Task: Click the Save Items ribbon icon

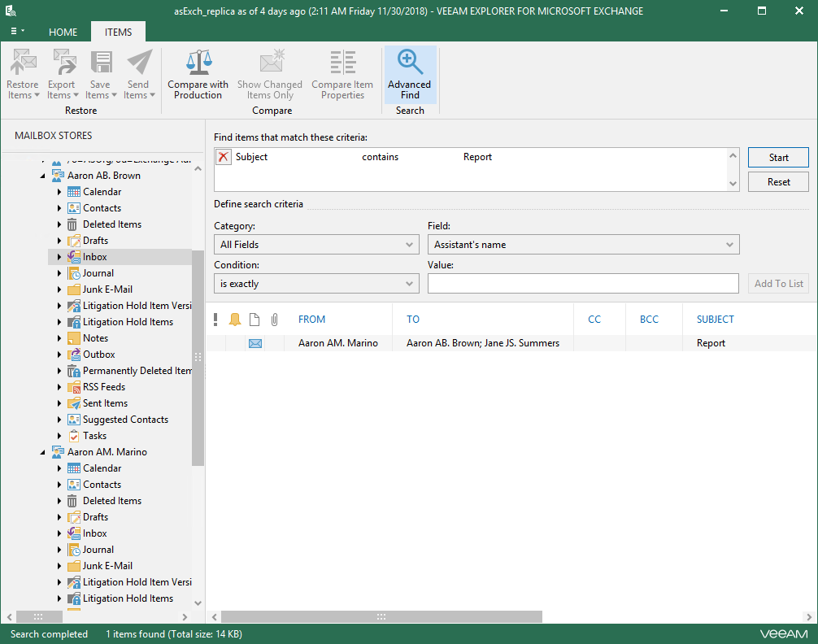Action: pos(101,62)
